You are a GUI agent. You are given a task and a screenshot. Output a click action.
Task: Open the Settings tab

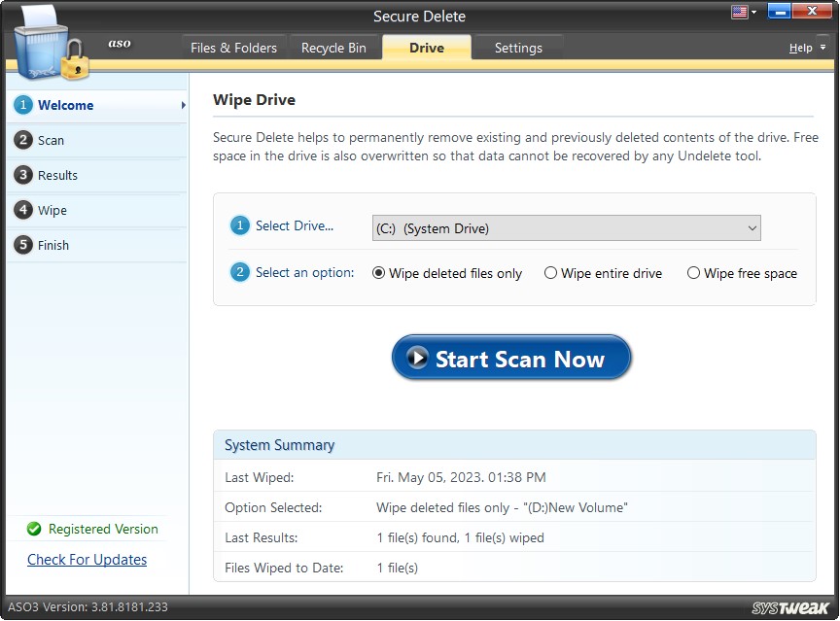click(x=518, y=47)
